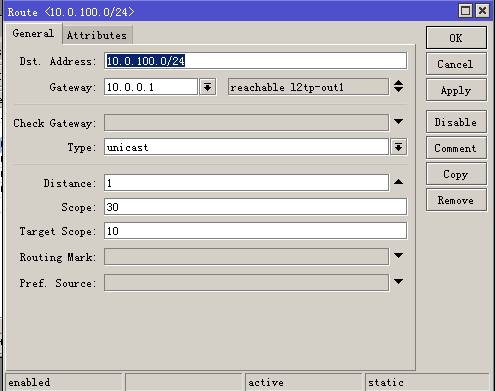Expand the Check Gateway field
Screen dimensions: 495x391
coord(398,121)
